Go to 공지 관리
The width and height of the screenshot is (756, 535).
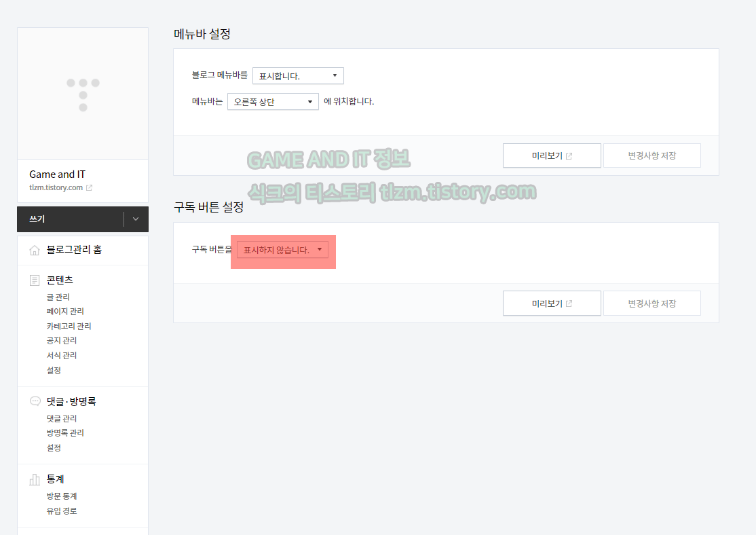click(x=61, y=341)
